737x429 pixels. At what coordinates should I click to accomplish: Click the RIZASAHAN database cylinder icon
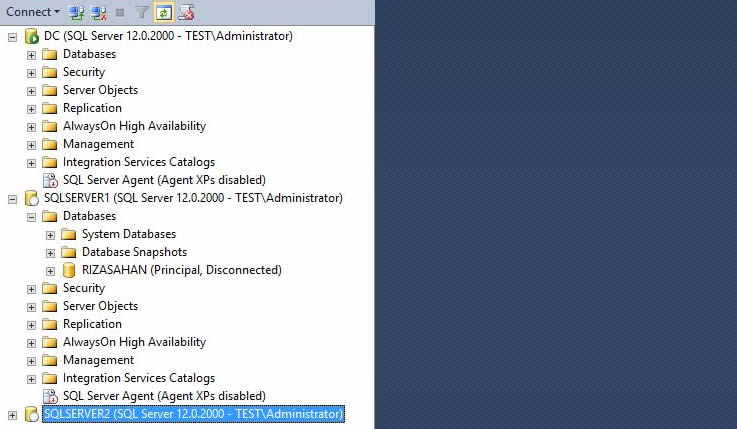click(69, 270)
